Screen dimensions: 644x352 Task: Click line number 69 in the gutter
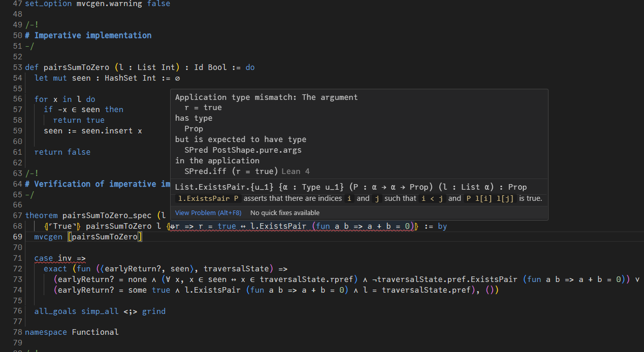click(17, 237)
